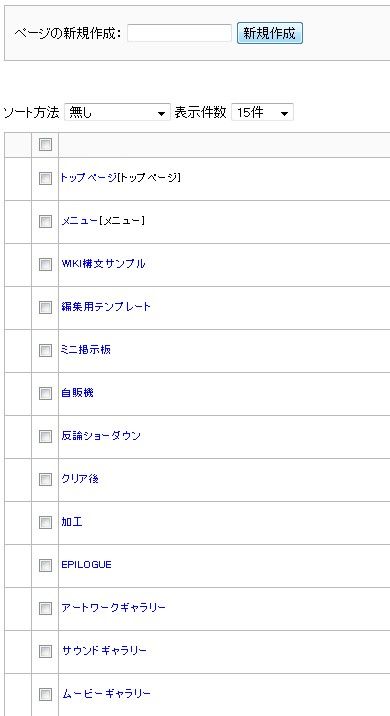Open the 反論ショーダウン page

101,436
